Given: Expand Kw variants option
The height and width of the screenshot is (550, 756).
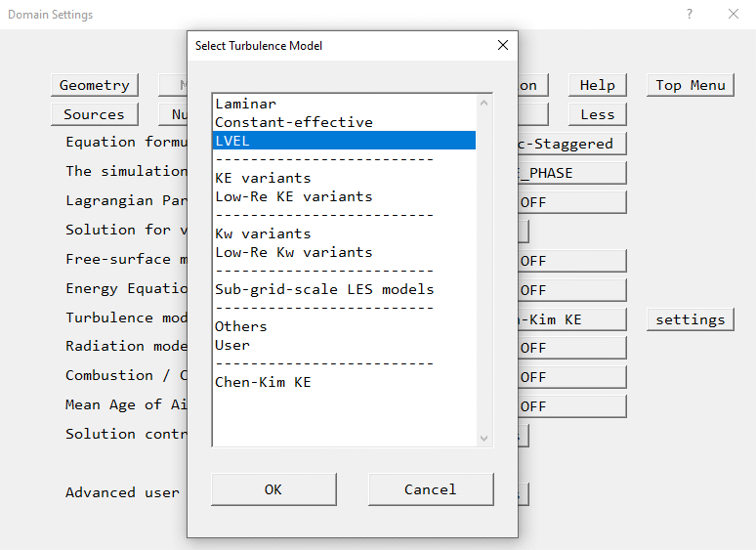Looking at the screenshot, I should pyautogui.click(x=263, y=233).
